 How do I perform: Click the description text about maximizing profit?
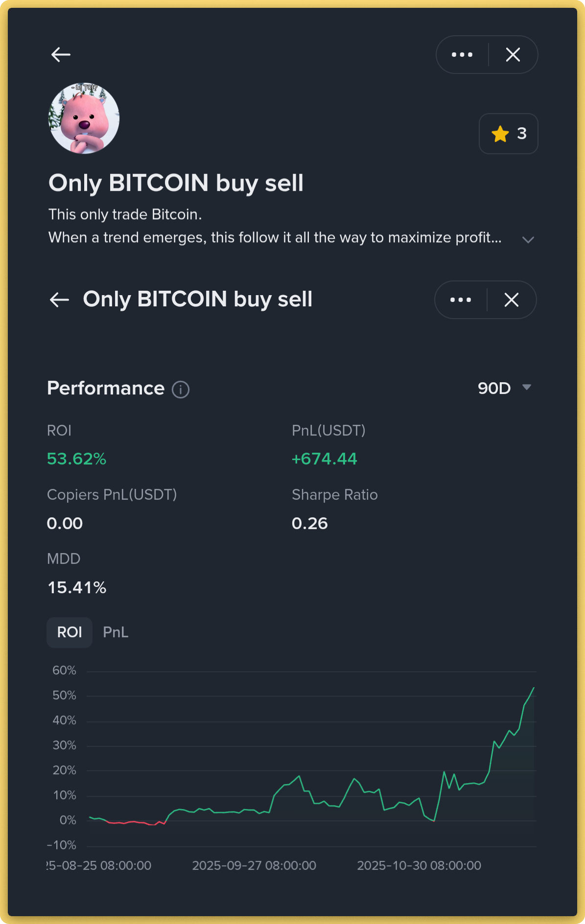[x=275, y=238]
